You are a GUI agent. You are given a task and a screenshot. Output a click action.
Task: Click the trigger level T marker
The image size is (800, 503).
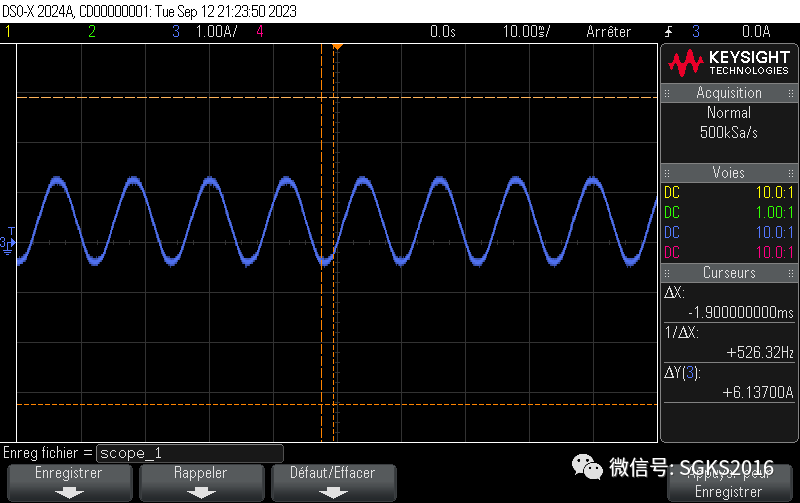pyautogui.click(x=11, y=231)
